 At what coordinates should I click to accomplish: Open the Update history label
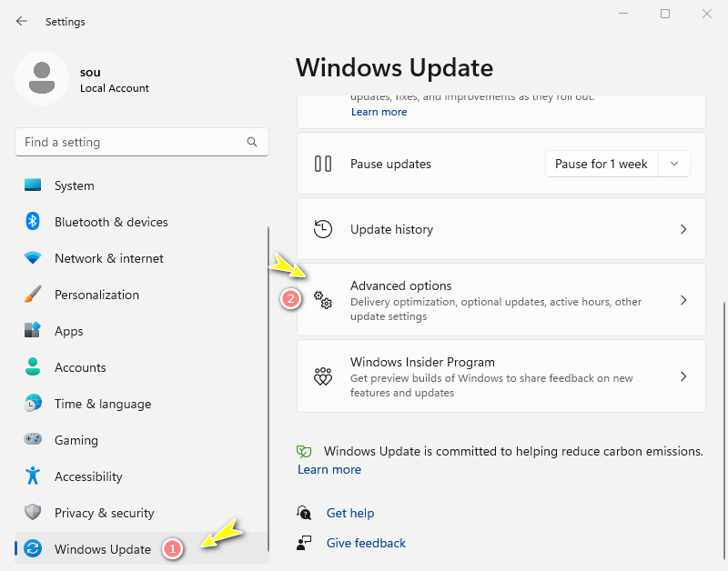391,229
